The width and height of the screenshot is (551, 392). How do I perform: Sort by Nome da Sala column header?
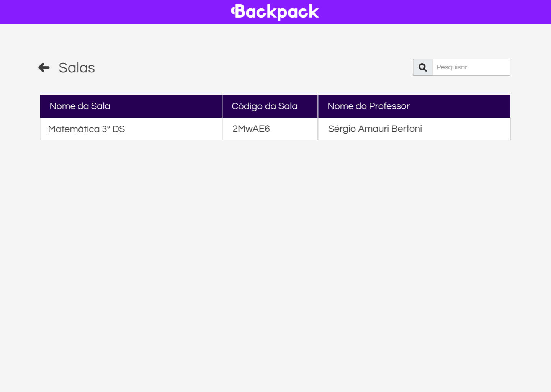pos(80,106)
